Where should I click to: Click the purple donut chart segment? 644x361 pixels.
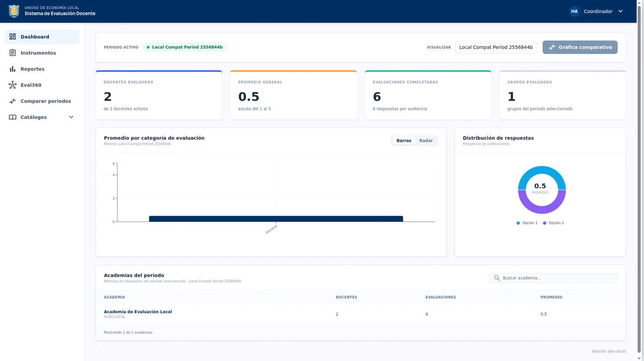[542, 210]
